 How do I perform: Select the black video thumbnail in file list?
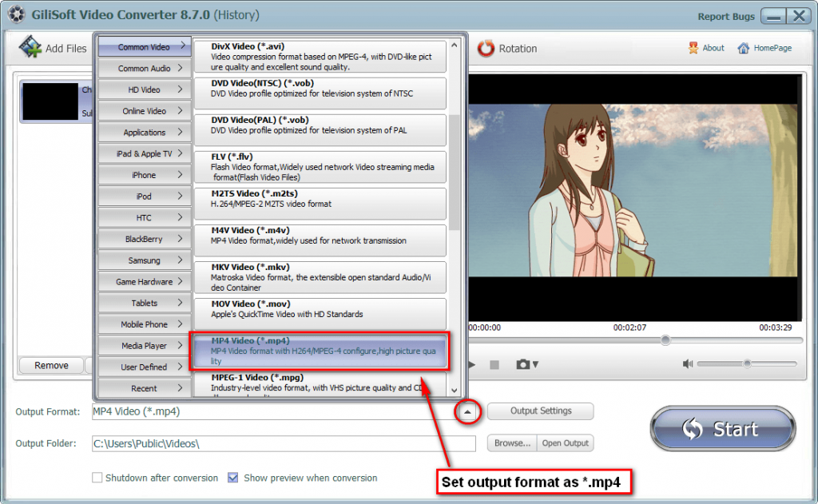[x=50, y=101]
